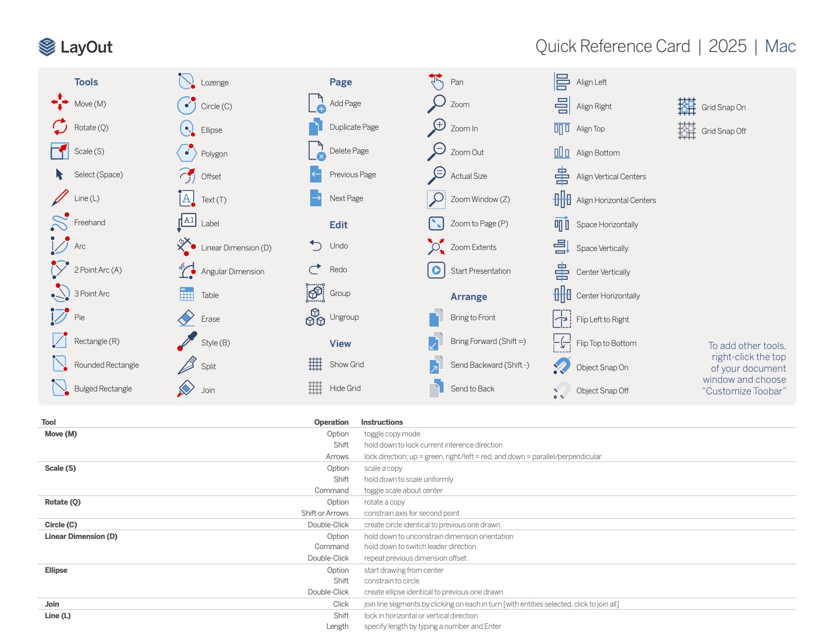Click the Group icon
Viewport: 834px width, 644px height.
pos(315,292)
